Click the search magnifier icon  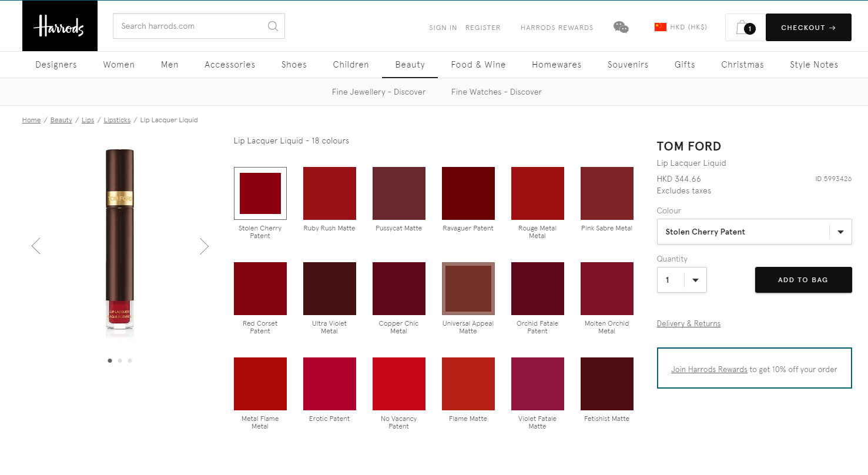(273, 26)
